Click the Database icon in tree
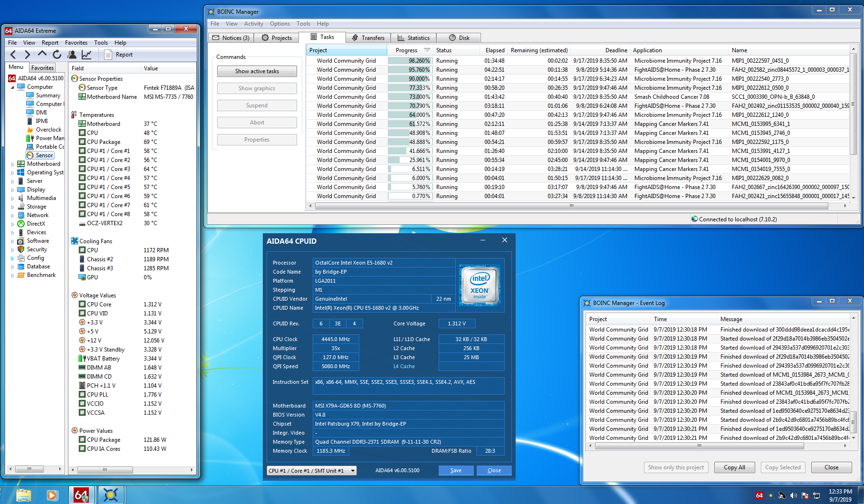This screenshot has width=864, height=504. [21, 266]
